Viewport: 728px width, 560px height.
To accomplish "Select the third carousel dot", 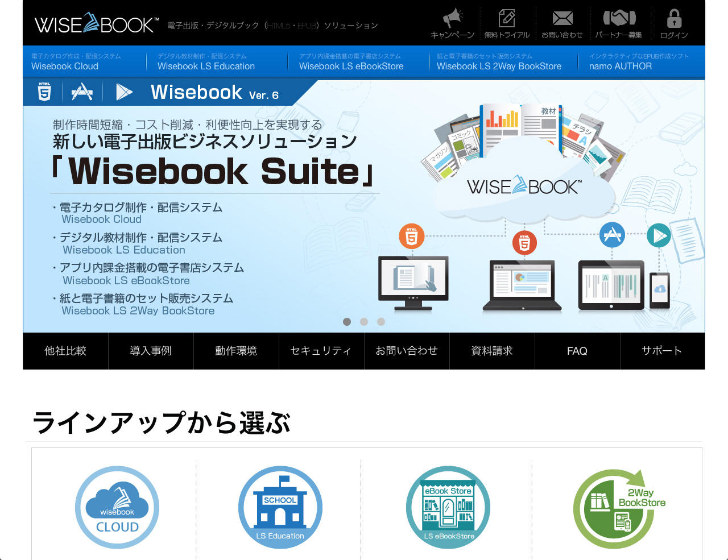I will click(381, 322).
